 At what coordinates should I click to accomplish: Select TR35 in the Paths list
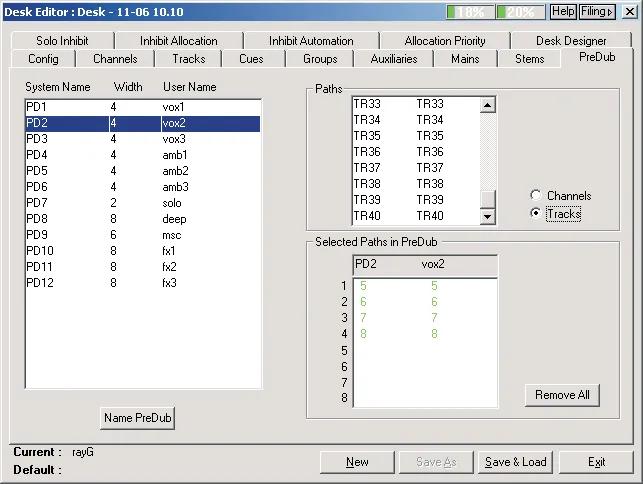pyautogui.click(x=416, y=136)
